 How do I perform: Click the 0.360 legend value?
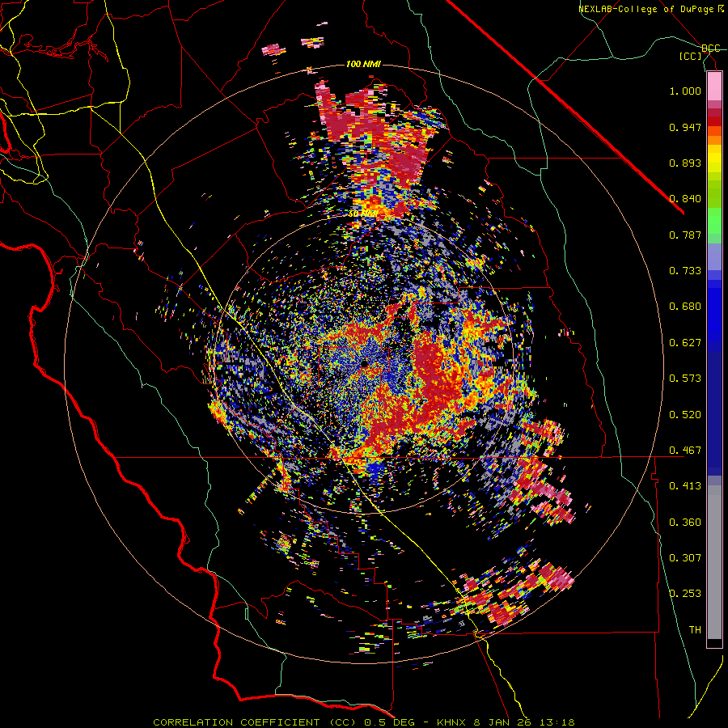(685, 523)
